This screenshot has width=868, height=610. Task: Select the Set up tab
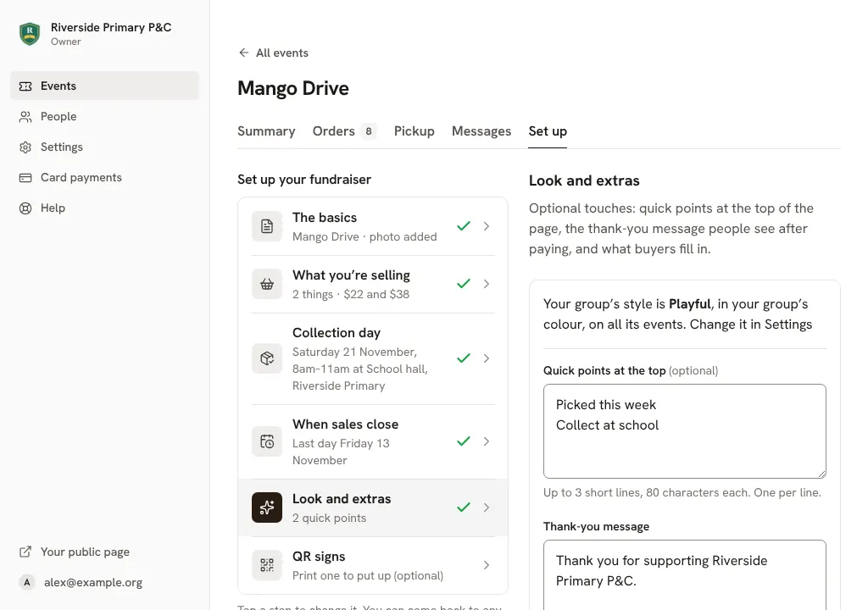pos(548,131)
